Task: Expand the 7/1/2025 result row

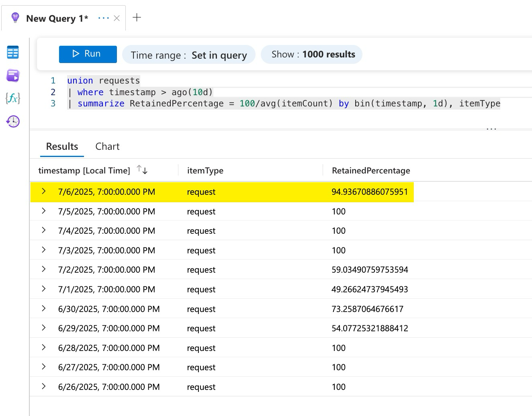Action: pos(44,289)
